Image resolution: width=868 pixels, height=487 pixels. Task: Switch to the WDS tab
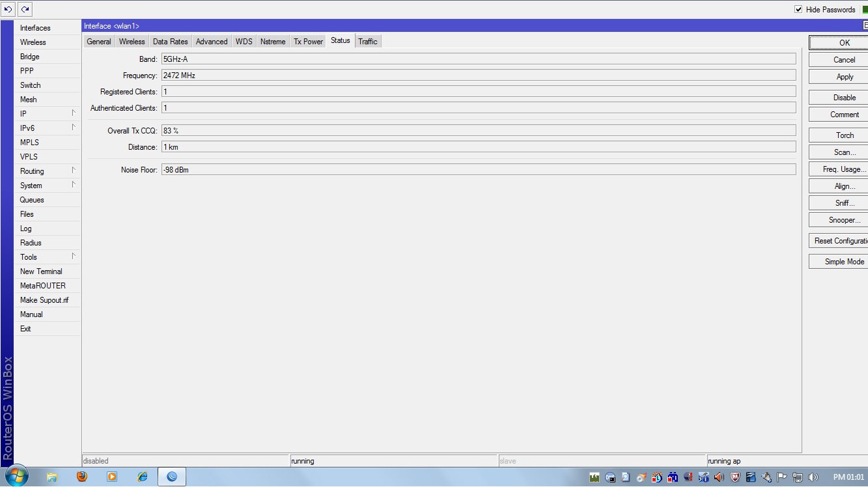244,42
